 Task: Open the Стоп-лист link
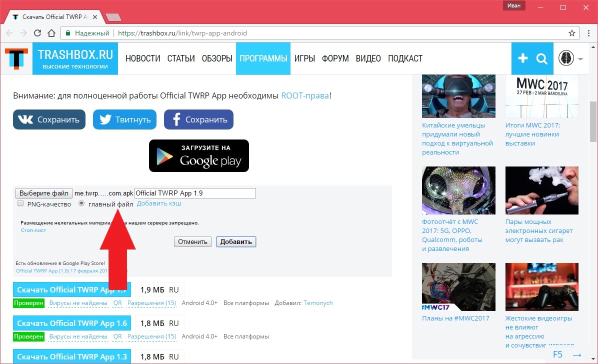pyautogui.click(x=33, y=230)
